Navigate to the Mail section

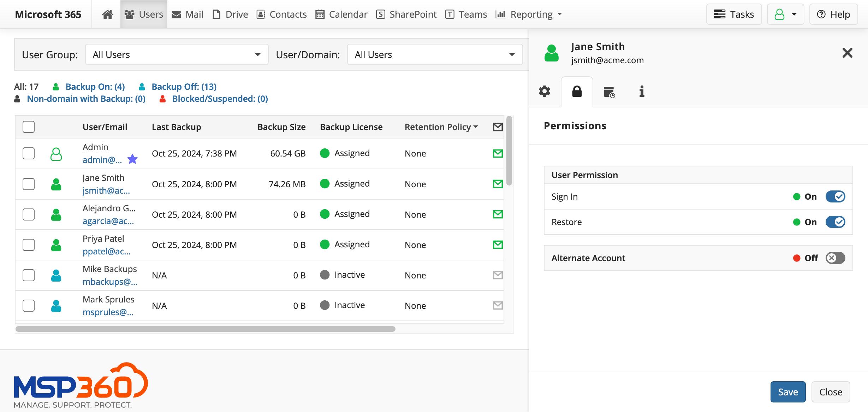tap(188, 14)
